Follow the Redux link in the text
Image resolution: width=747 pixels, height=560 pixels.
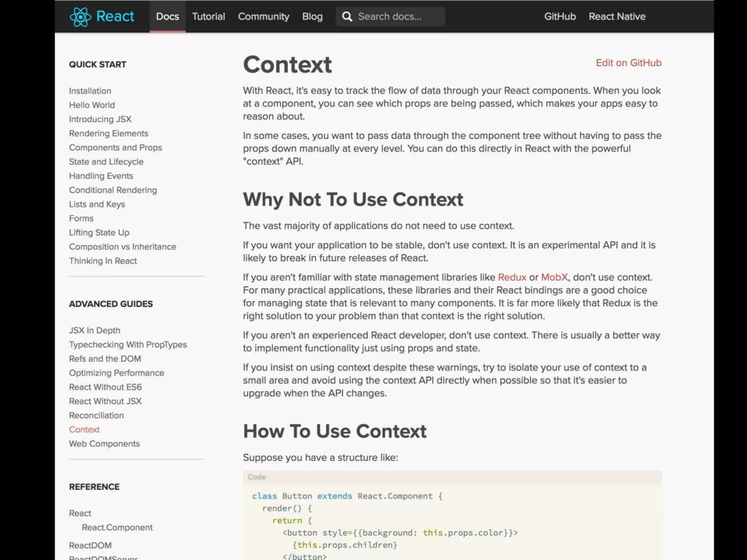click(x=512, y=277)
